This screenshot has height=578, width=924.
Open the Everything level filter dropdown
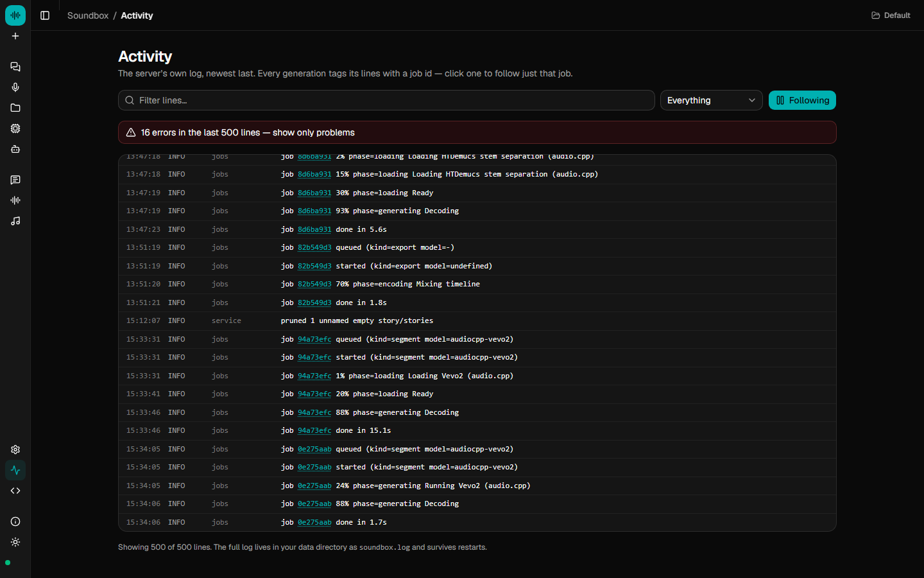click(711, 100)
